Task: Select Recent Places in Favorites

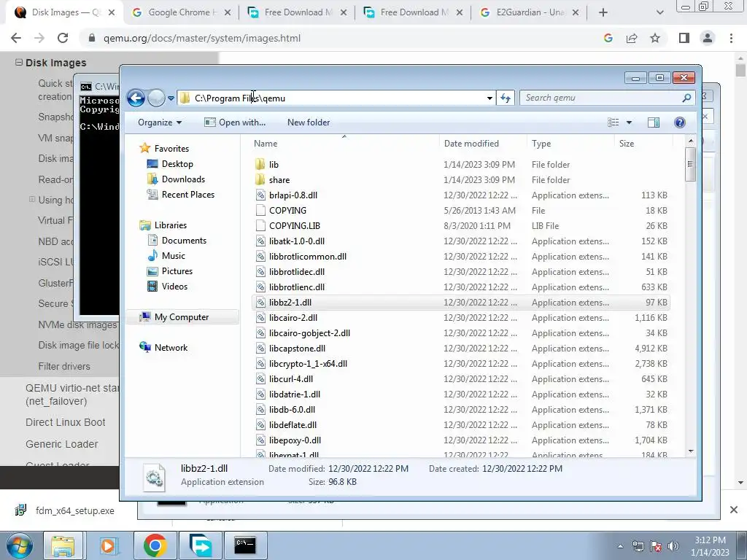Action: (x=188, y=194)
